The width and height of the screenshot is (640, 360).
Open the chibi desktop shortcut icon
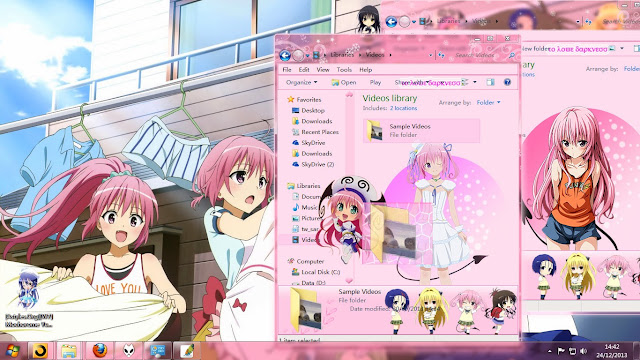click(28, 290)
